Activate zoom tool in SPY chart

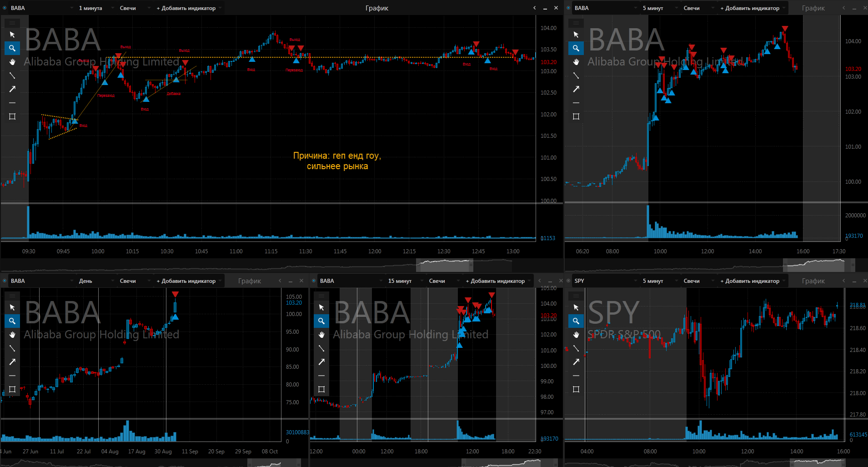point(576,321)
